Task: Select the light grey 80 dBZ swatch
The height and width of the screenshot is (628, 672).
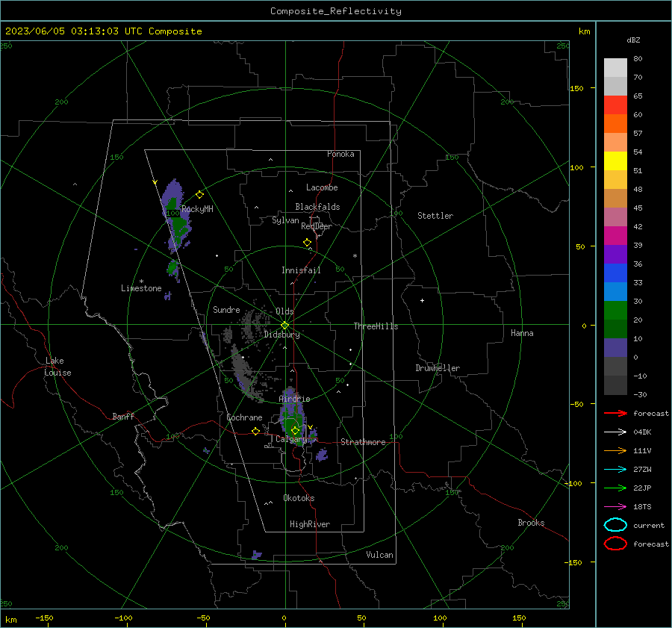Action: pyautogui.click(x=615, y=67)
